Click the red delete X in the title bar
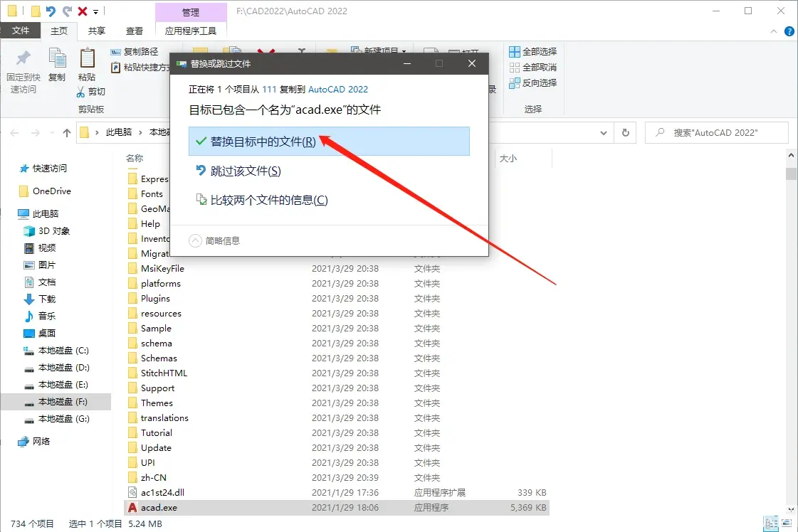The height and width of the screenshot is (532, 798). click(83, 11)
